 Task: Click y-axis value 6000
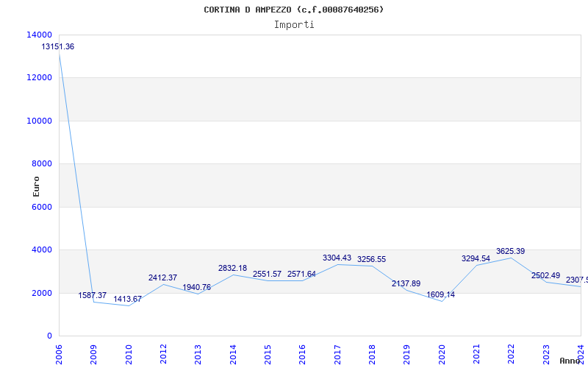[42, 207]
